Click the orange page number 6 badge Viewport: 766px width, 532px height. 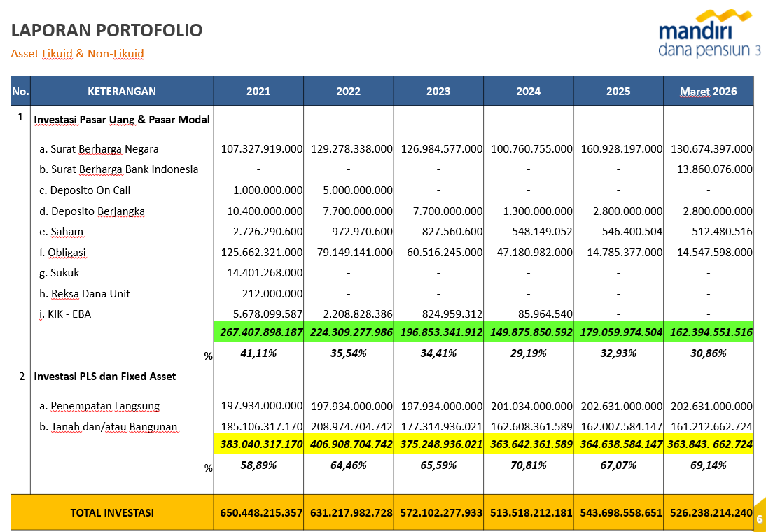(x=759, y=519)
